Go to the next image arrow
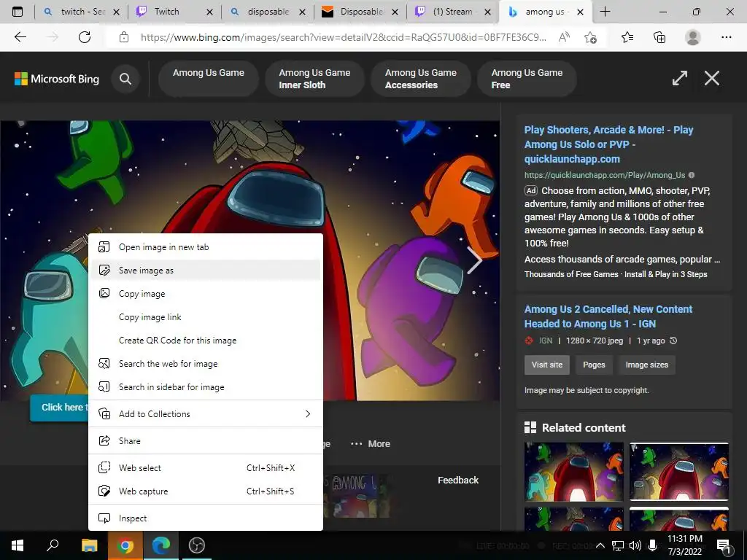This screenshot has height=560, width=747. (x=474, y=260)
